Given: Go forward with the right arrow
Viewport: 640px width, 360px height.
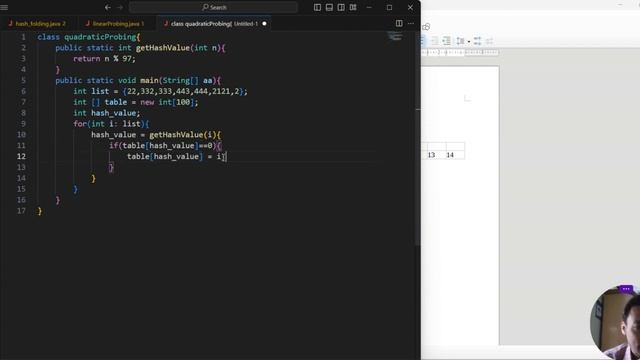Looking at the screenshot, I should (x=120, y=7).
